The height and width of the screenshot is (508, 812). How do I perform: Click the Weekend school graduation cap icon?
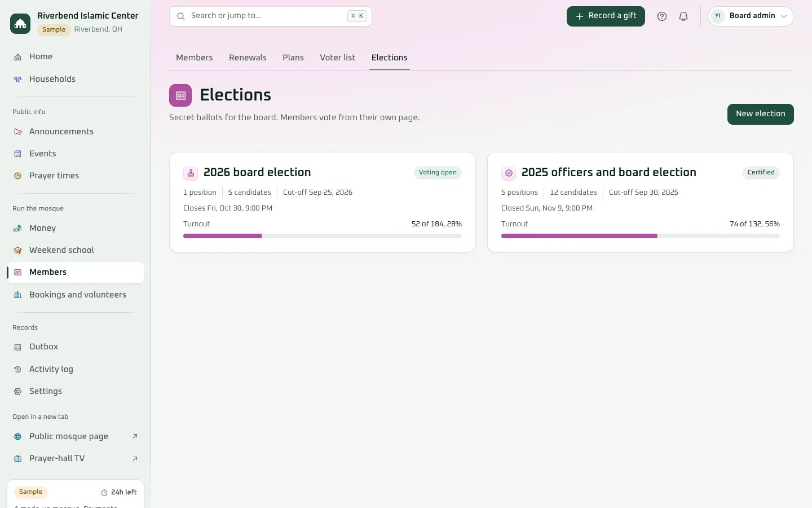click(x=17, y=251)
